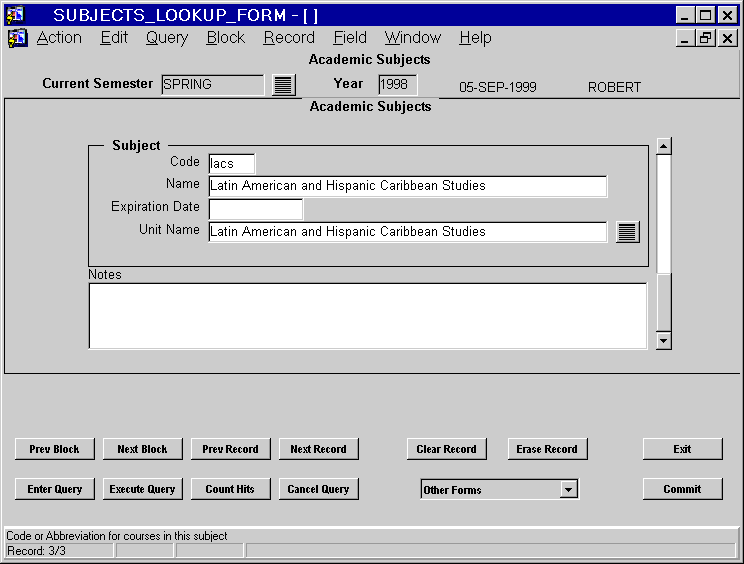
Task: Minimize the inner form window
Action: pyautogui.click(x=684, y=38)
